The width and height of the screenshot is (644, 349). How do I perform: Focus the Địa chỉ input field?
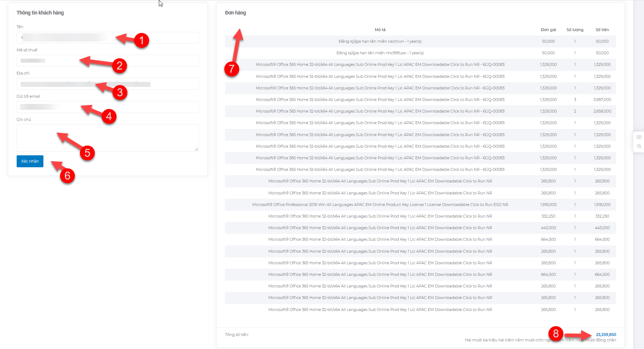(x=108, y=84)
